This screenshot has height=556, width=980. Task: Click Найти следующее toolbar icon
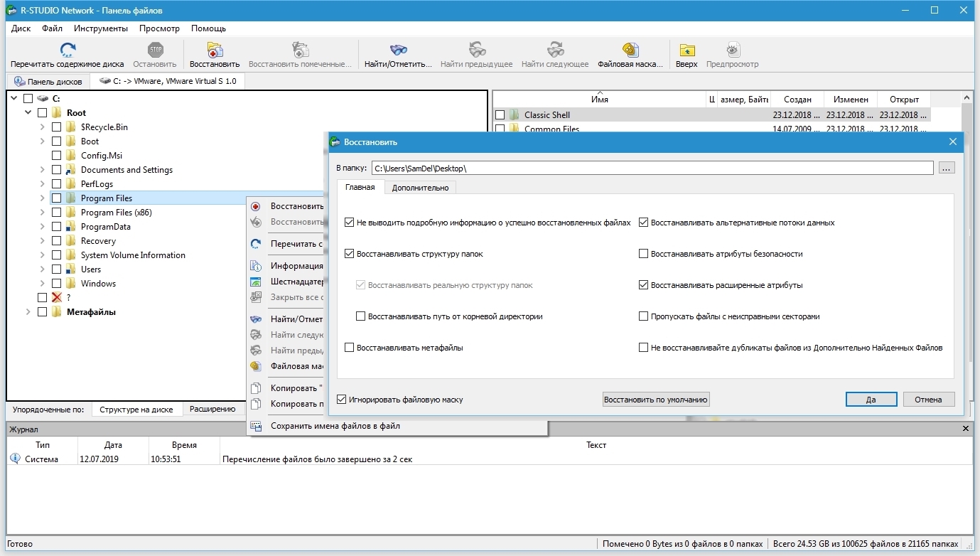pyautogui.click(x=555, y=50)
